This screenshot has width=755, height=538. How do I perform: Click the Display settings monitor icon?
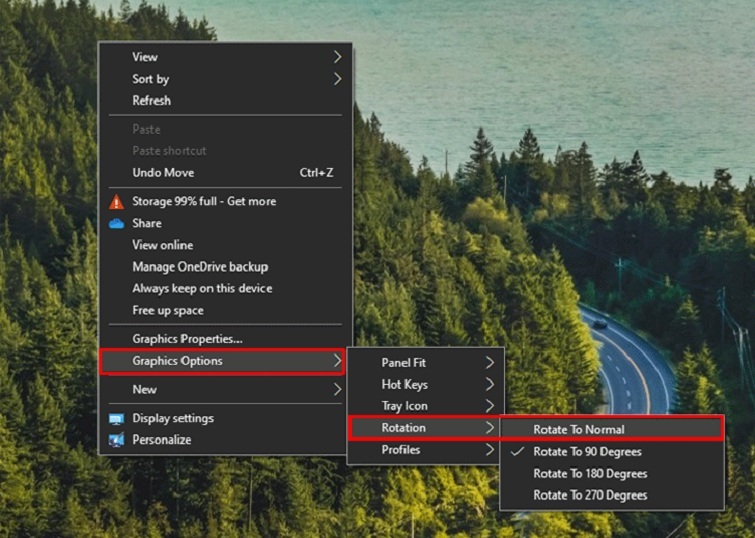[116, 419]
